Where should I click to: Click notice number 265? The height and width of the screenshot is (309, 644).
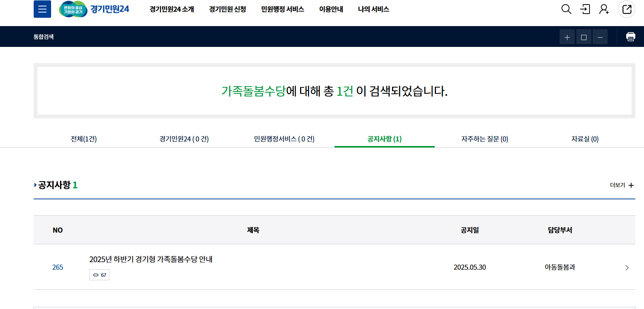(x=58, y=267)
